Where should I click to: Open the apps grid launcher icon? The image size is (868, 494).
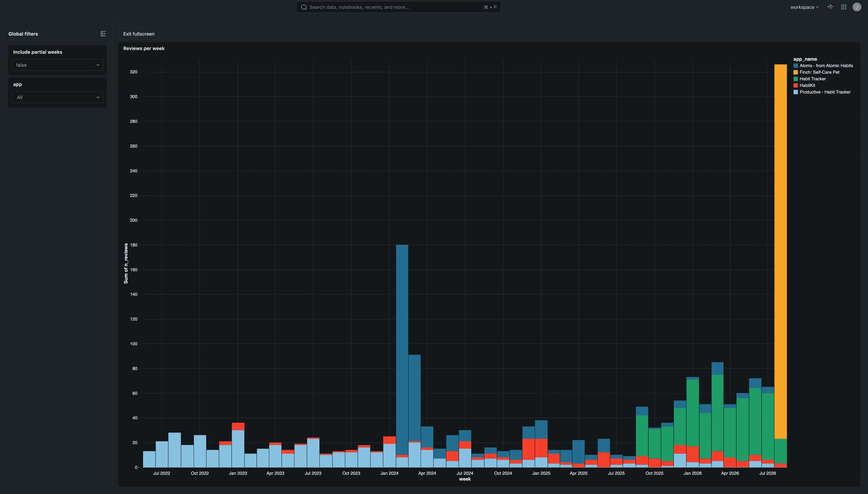pos(844,7)
